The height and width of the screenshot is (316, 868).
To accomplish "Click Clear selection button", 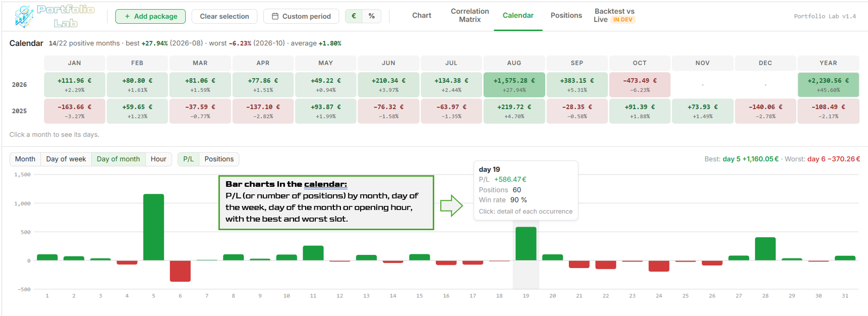I will point(224,16).
